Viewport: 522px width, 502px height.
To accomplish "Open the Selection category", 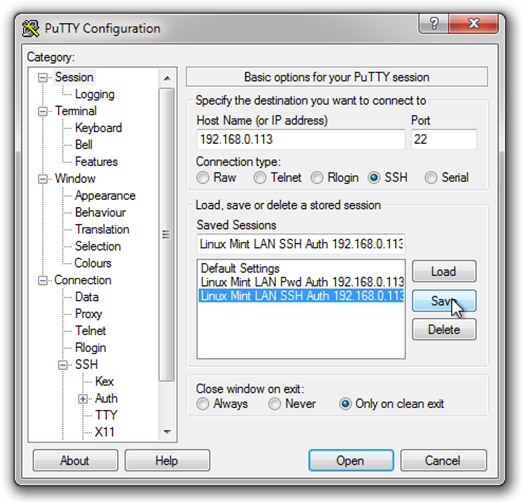I will (x=98, y=246).
